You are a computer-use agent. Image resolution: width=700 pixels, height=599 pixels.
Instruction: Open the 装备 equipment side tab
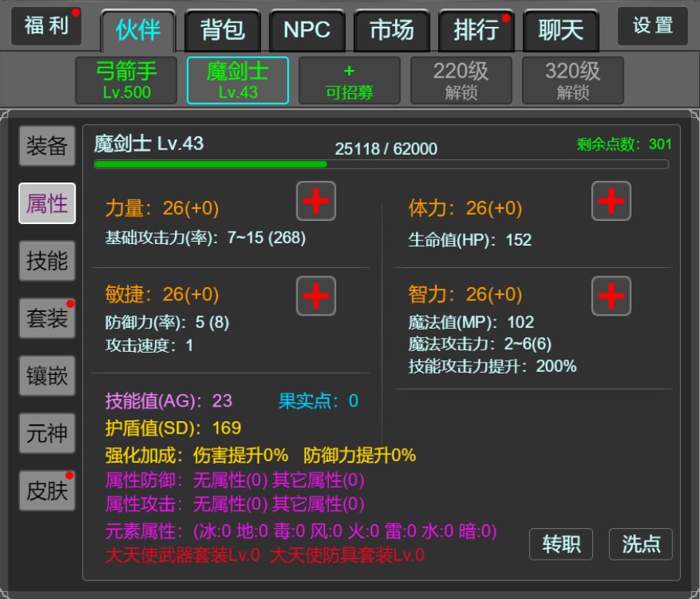click(x=47, y=146)
